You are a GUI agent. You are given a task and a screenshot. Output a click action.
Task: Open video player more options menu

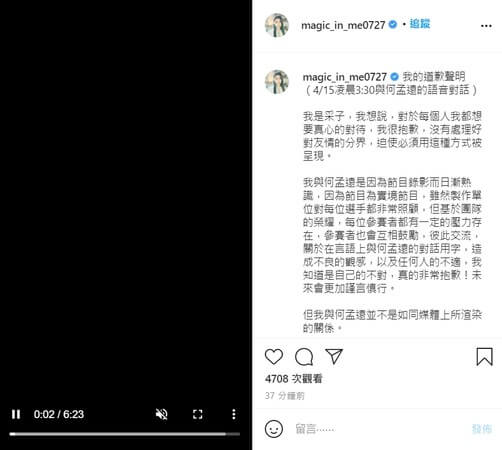coord(234,414)
